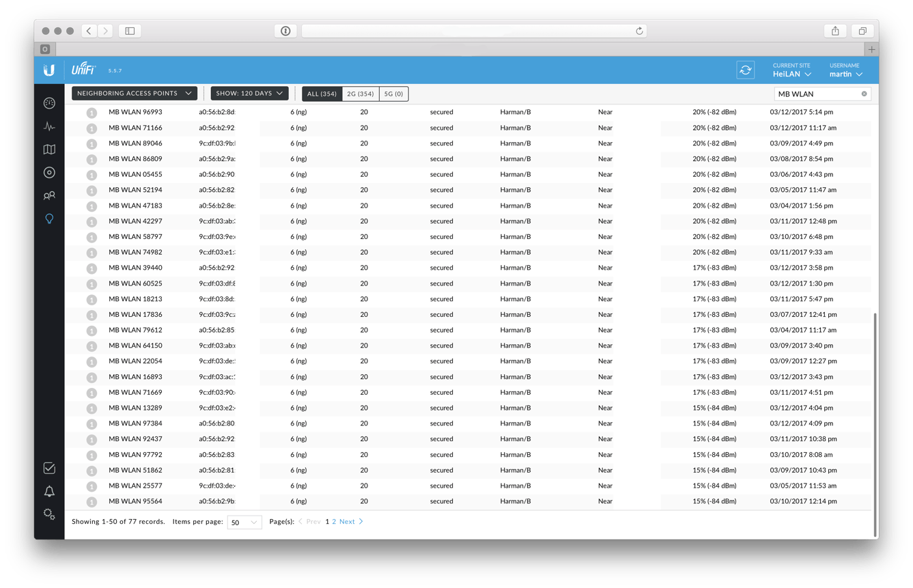
Task: Toggle the Safari sidebar button
Action: click(130, 31)
